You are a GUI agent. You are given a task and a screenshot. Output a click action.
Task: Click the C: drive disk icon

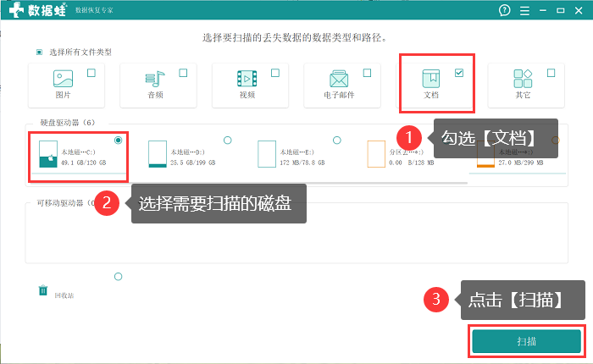(x=48, y=154)
